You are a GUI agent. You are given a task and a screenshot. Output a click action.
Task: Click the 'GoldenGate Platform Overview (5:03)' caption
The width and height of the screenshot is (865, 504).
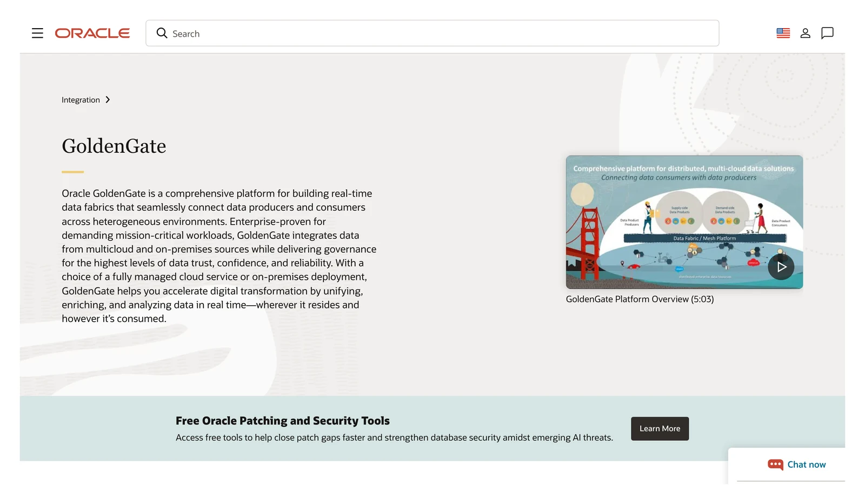click(x=640, y=299)
